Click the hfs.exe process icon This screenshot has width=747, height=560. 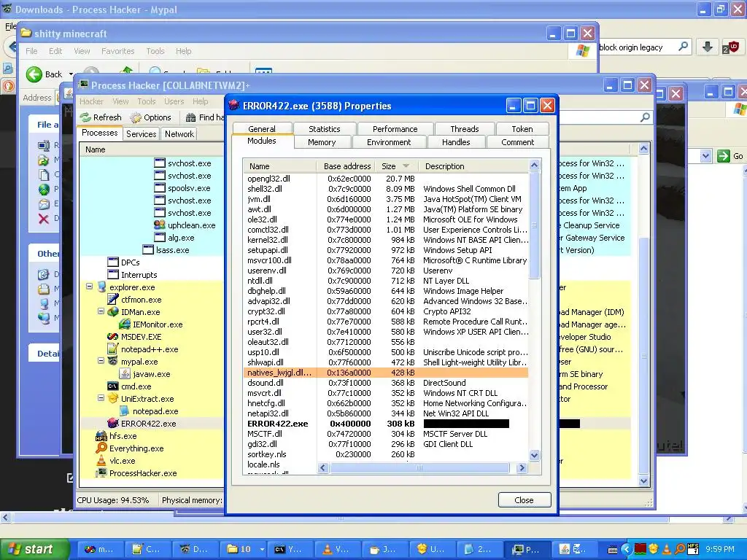click(x=101, y=436)
